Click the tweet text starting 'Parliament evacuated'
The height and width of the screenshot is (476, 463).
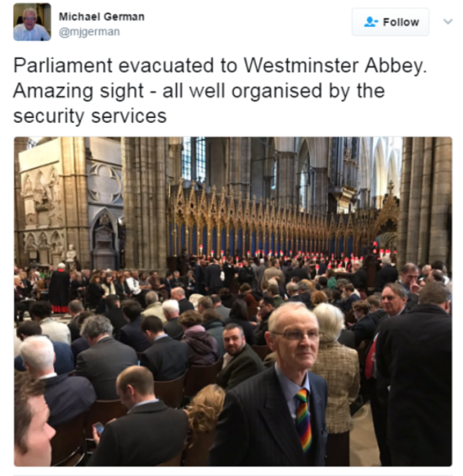(220, 90)
